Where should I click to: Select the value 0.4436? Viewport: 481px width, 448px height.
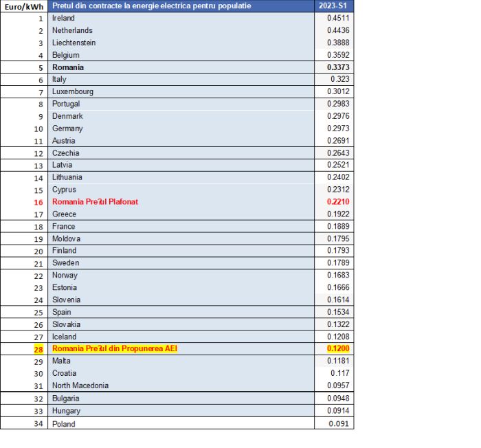click(338, 30)
